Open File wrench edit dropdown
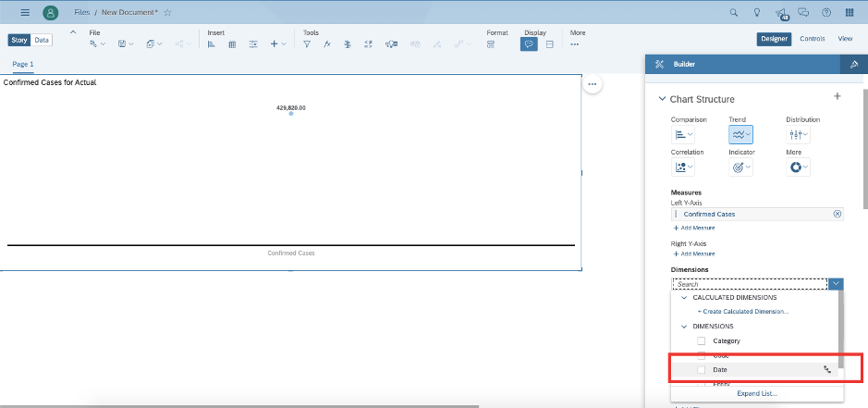868x408 pixels. pyautogui.click(x=97, y=44)
